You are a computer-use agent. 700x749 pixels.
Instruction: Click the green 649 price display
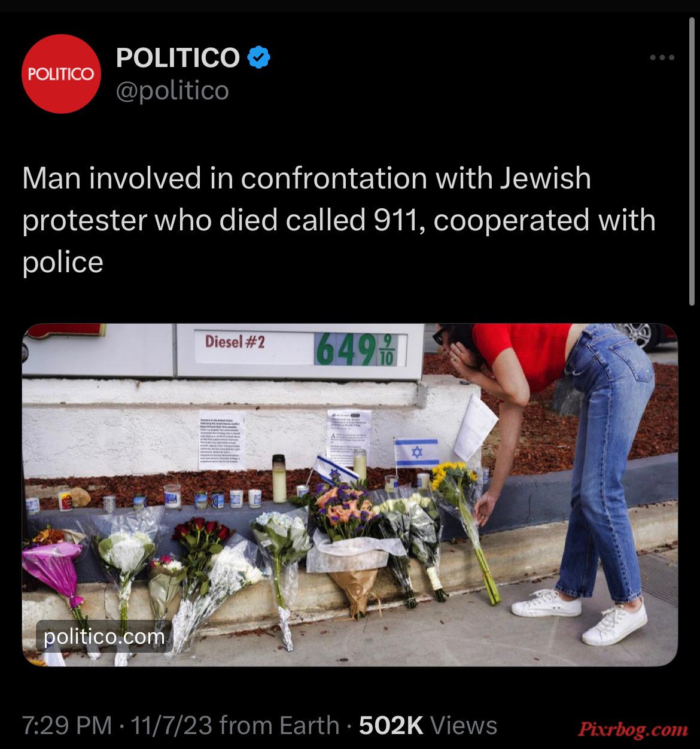[x=361, y=347]
